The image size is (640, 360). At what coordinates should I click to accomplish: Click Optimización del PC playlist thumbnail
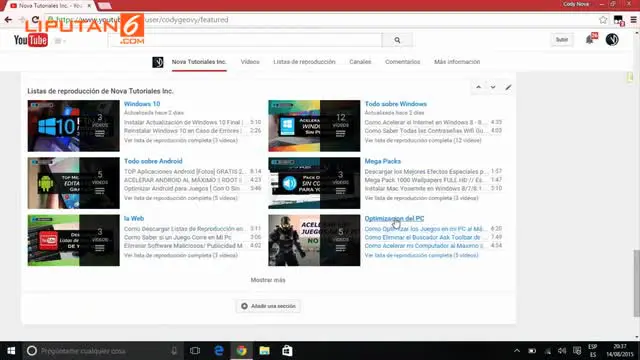point(314,240)
